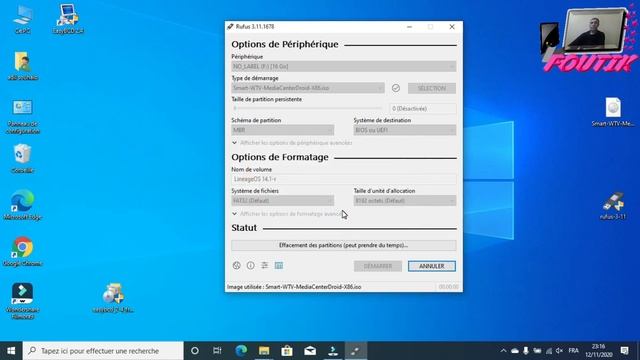Open the Taille d'unité d'allocation dropdown
The width and height of the screenshot is (640, 360).
405,201
